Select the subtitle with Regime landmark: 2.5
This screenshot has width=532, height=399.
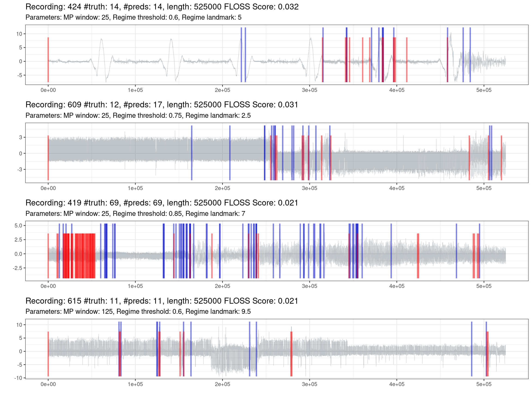coord(138,116)
